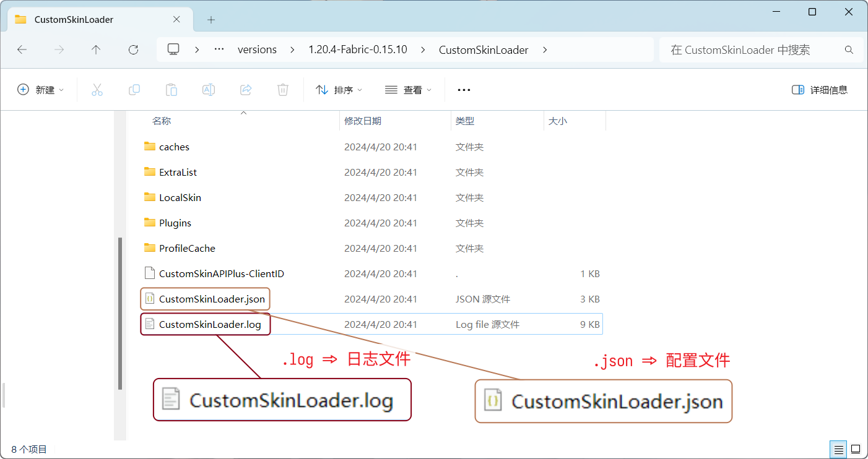This screenshot has width=868, height=459.
Task: Switch to details view in status bar
Action: (838, 449)
